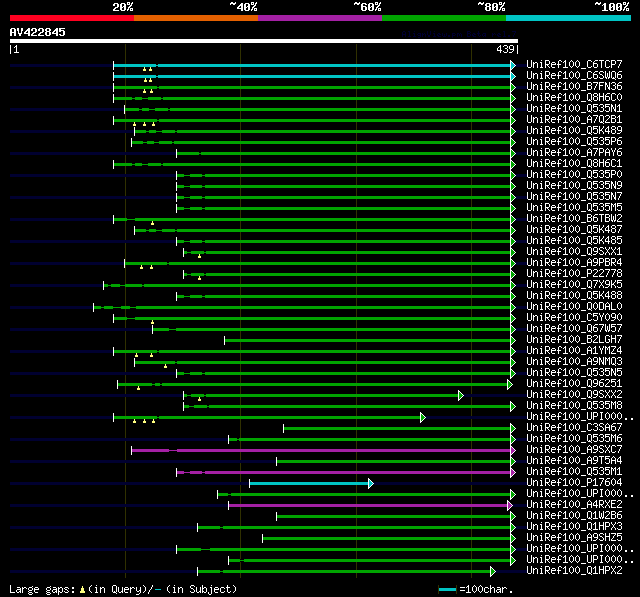
Task: Click the UniRef100_Q535N9 label
Action: coord(574,186)
